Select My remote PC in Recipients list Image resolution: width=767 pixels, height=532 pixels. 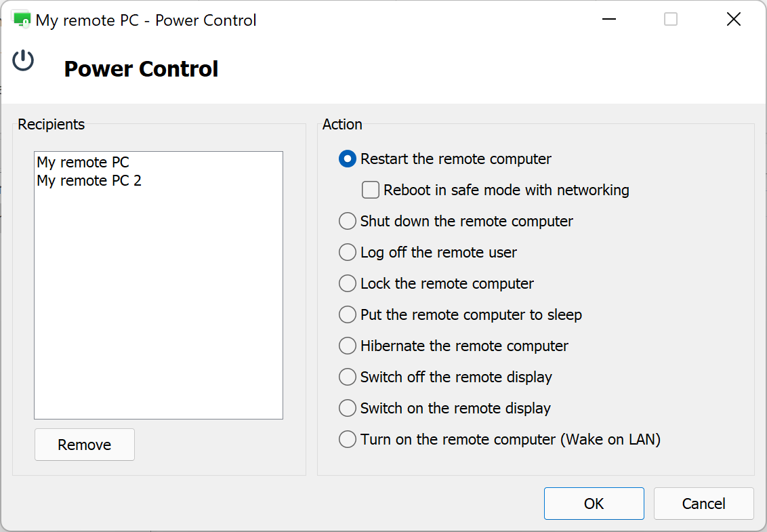[83, 163]
